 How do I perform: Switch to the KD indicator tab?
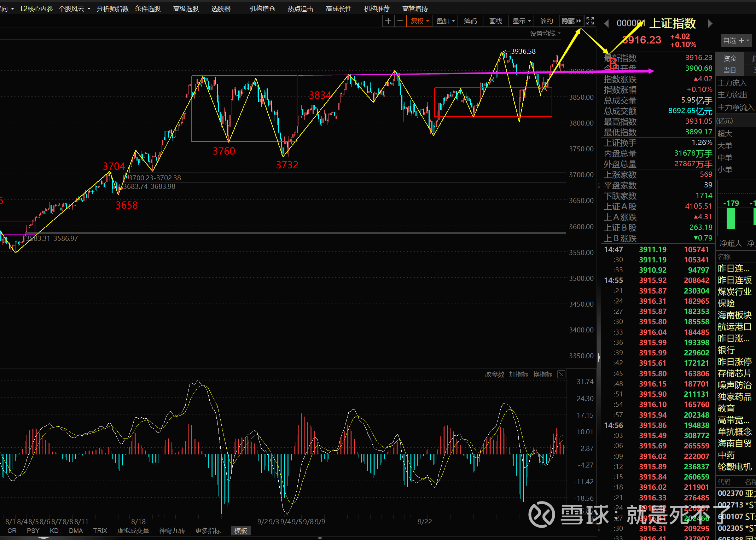click(x=54, y=531)
